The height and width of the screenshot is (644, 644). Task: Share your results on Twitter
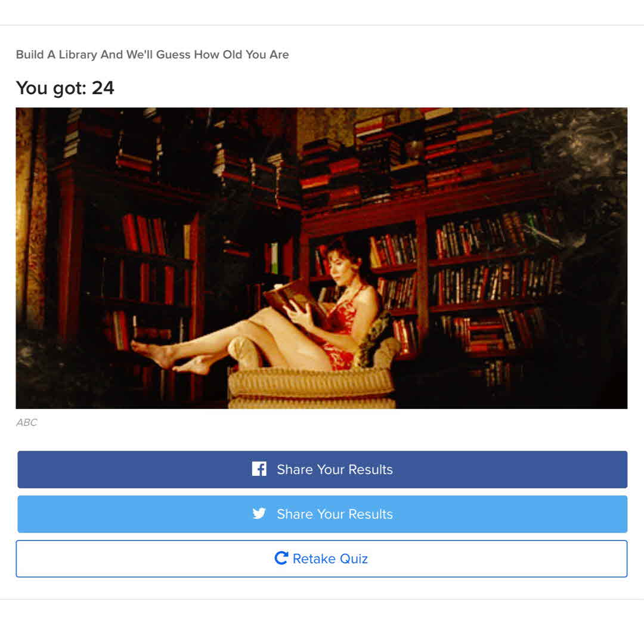tap(323, 514)
